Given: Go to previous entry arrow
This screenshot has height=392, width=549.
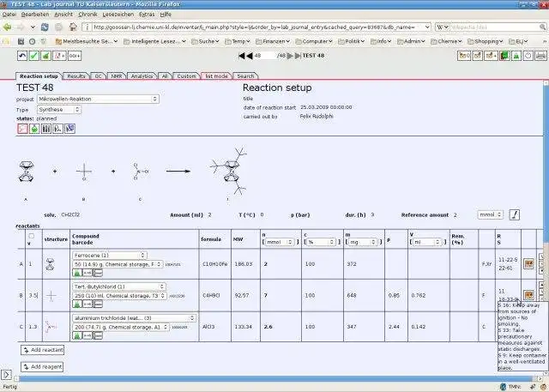Looking at the screenshot, I should coord(250,56).
